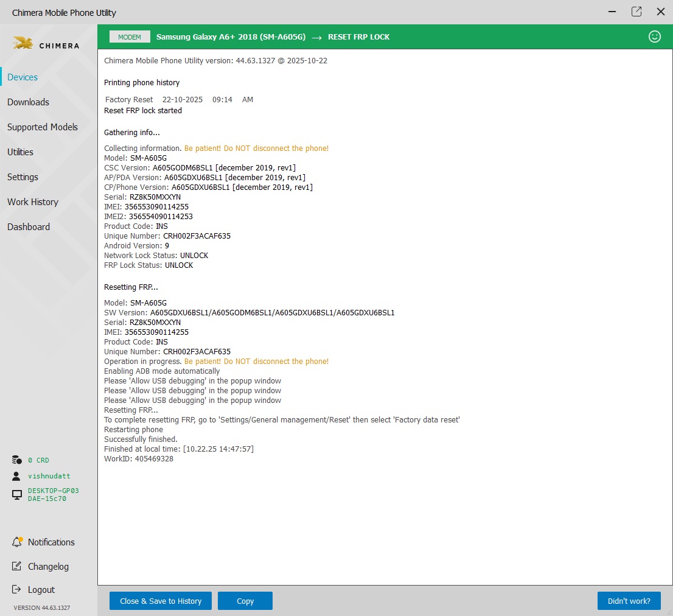Click the DESKTOP-GP03 DAE-15c70 machine name
673x616 pixels.
point(53,494)
